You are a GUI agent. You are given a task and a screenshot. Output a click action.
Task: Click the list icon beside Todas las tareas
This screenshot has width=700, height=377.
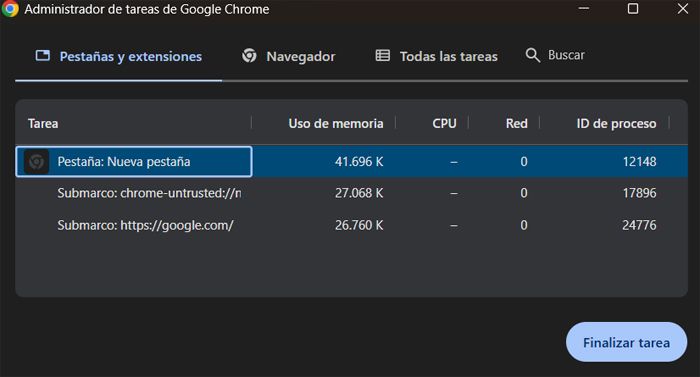(383, 55)
